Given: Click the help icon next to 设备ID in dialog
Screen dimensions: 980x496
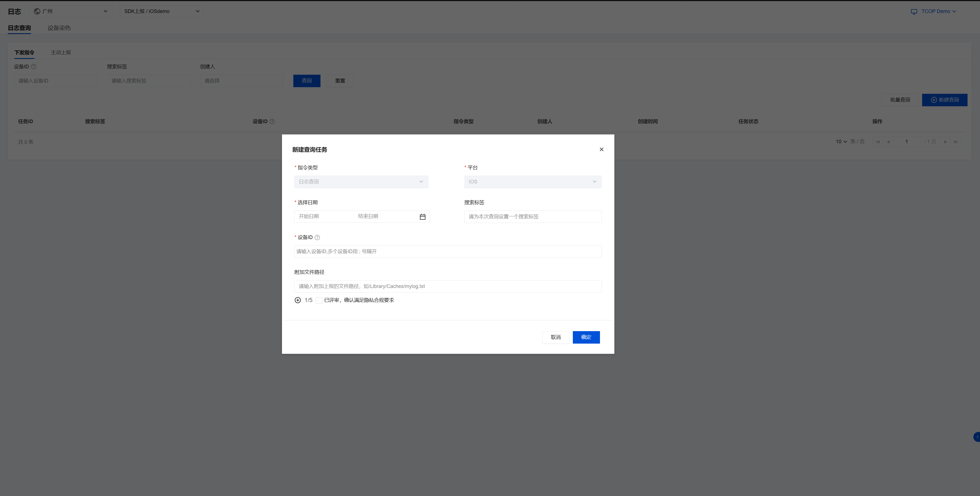Looking at the screenshot, I should pos(317,238).
